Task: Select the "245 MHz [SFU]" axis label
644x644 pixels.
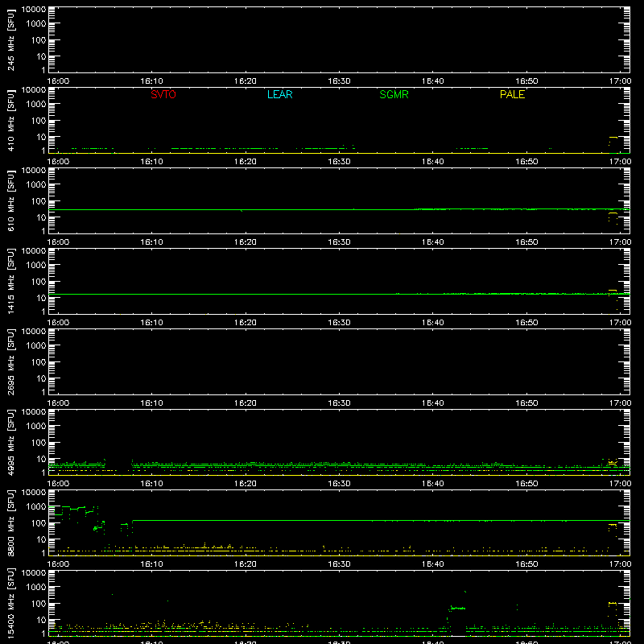Action: 10,39
